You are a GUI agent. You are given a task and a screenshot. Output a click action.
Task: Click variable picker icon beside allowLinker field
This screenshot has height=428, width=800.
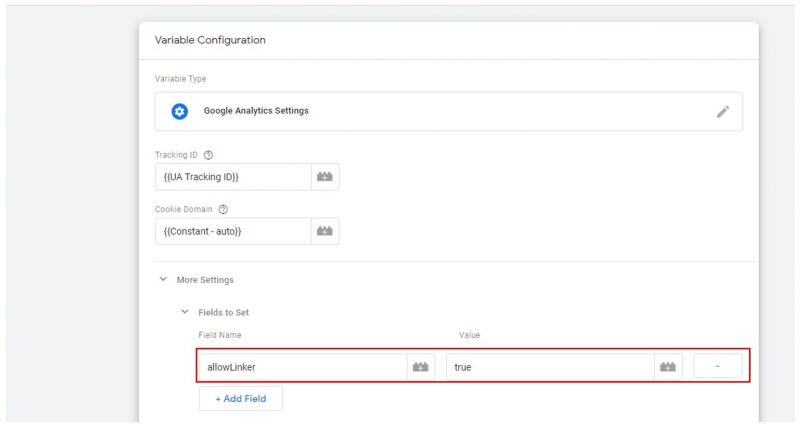tap(421, 367)
